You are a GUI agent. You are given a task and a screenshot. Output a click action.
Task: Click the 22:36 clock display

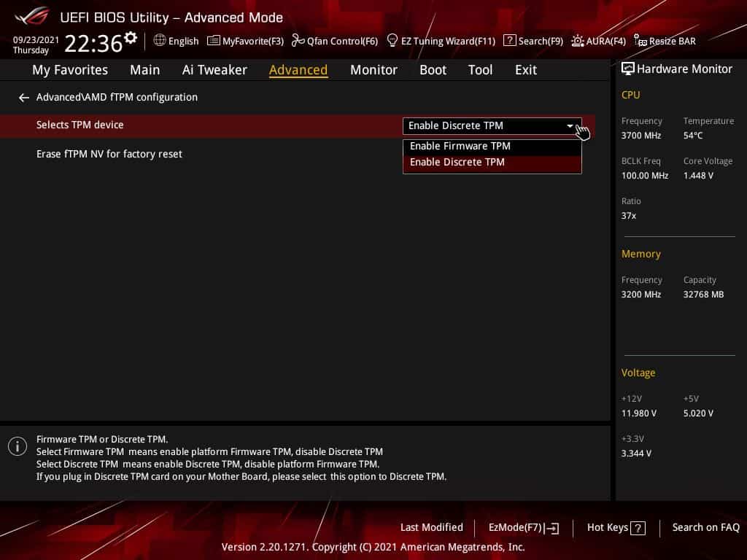(x=93, y=43)
